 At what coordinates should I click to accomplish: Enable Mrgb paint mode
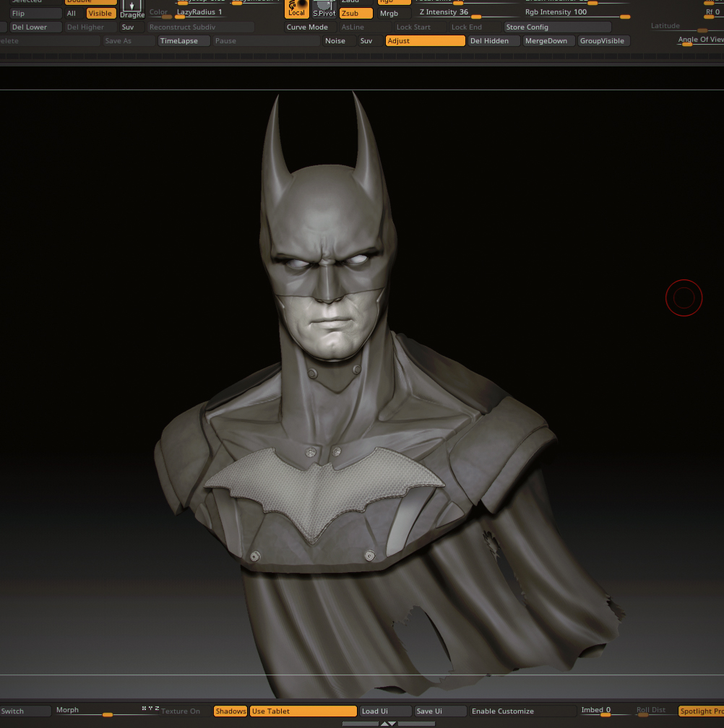click(x=395, y=14)
